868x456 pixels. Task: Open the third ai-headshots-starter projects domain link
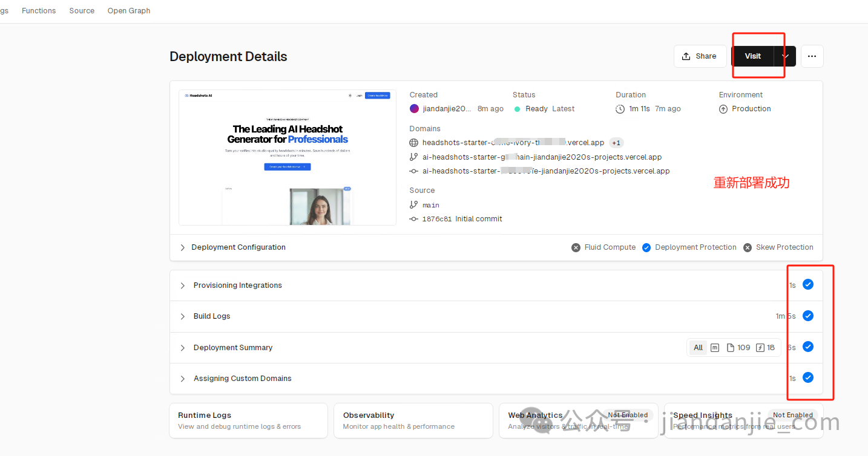(x=546, y=171)
